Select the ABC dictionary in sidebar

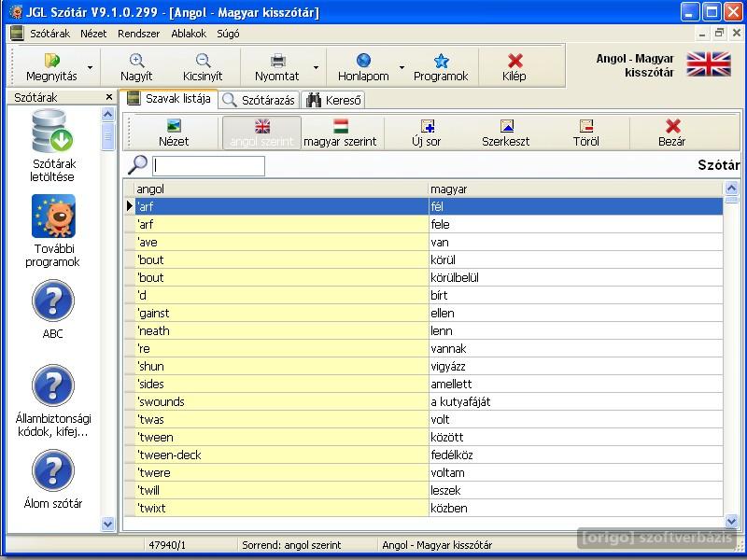tap(53, 310)
